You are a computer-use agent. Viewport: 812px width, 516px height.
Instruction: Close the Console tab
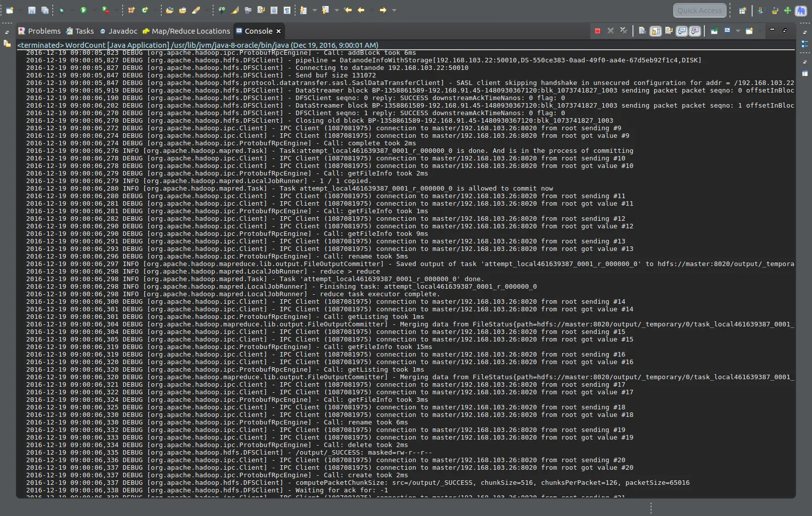pos(279,31)
